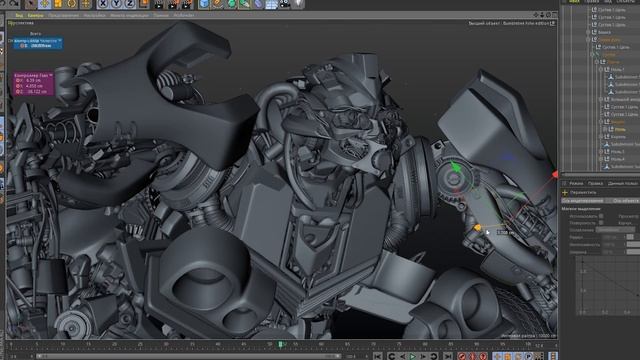This screenshot has width=640, height=360.
Task: Click the soft selection falloff curve graph
Action: click(x=608, y=286)
